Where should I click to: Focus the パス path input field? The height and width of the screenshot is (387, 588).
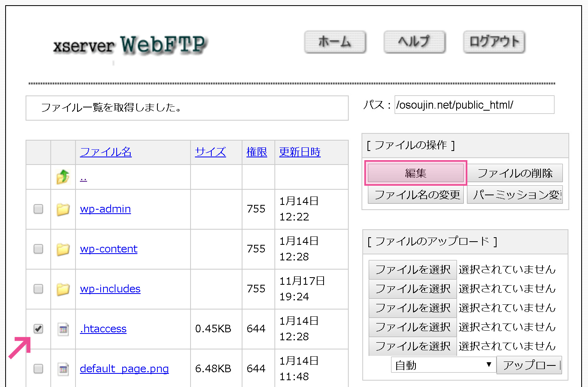(x=474, y=105)
